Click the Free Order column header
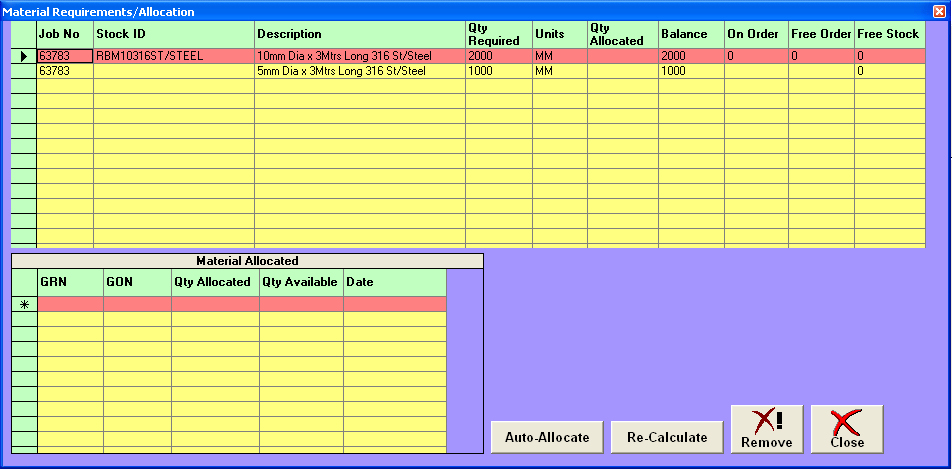The width and height of the screenshot is (952, 469). click(x=821, y=35)
